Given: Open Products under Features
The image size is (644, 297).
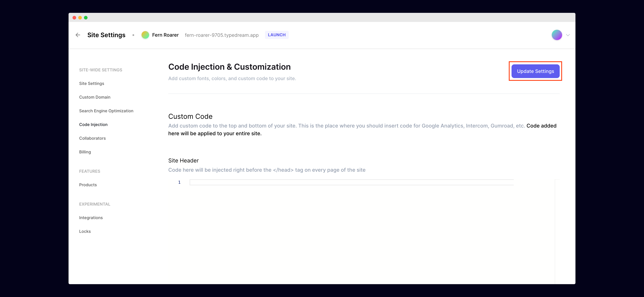Looking at the screenshot, I should [x=88, y=185].
